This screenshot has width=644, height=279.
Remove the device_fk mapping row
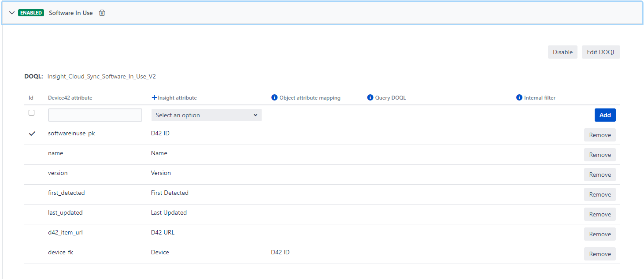coord(600,254)
